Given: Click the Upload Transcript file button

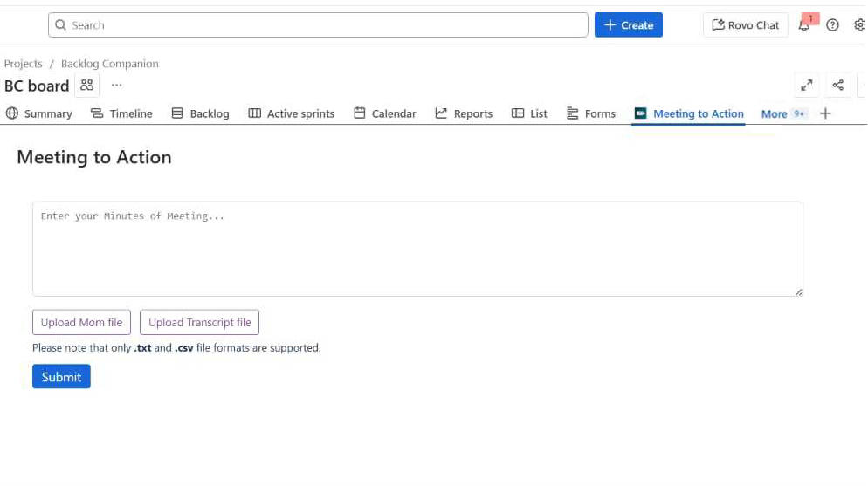Looking at the screenshot, I should 199,323.
